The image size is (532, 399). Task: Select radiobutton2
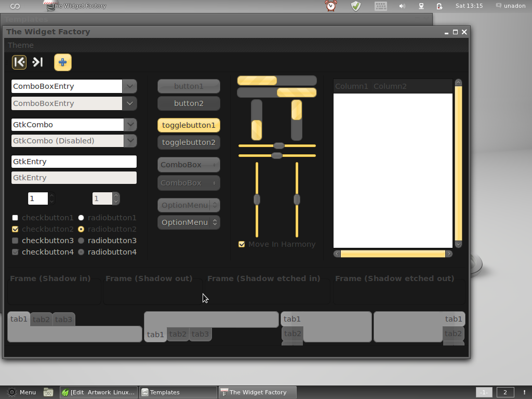(81, 229)
